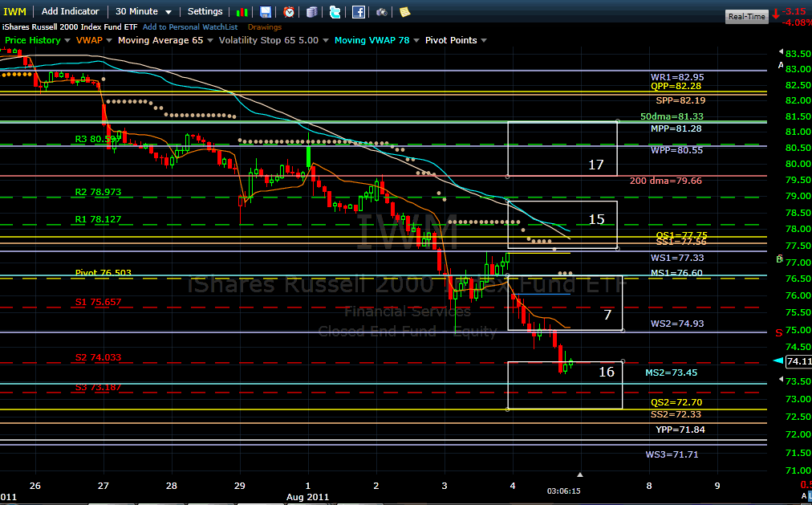Open the yellow sticky note icon
The height and width of the screenshot is (505, 812).
pyautogui.click(x=405, y=12)
